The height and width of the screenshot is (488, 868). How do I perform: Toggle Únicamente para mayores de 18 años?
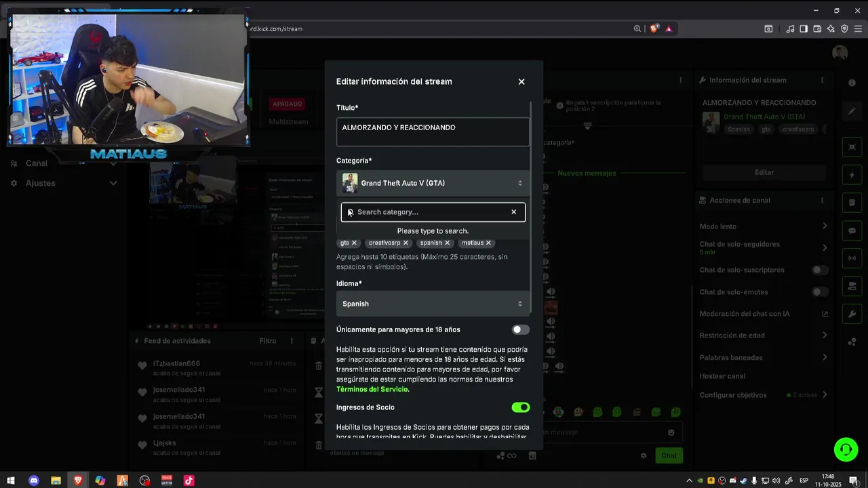[520, 329]
